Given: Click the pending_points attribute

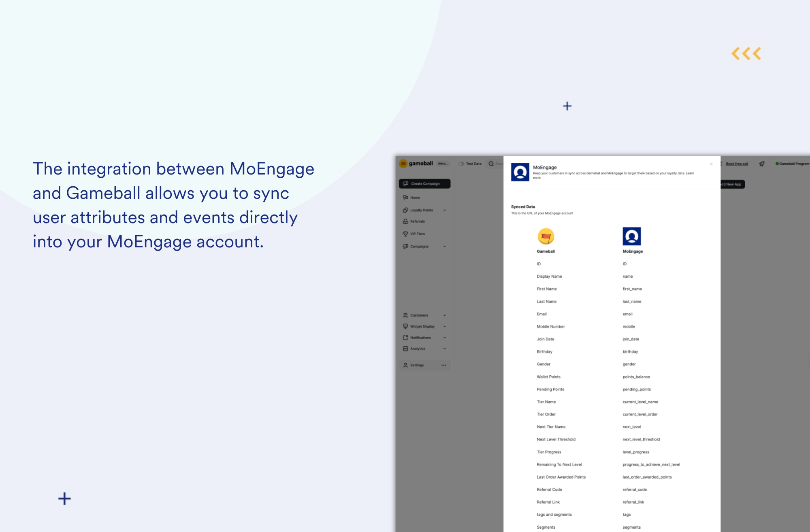Looking at the screenshot, I should coord(637,389).
